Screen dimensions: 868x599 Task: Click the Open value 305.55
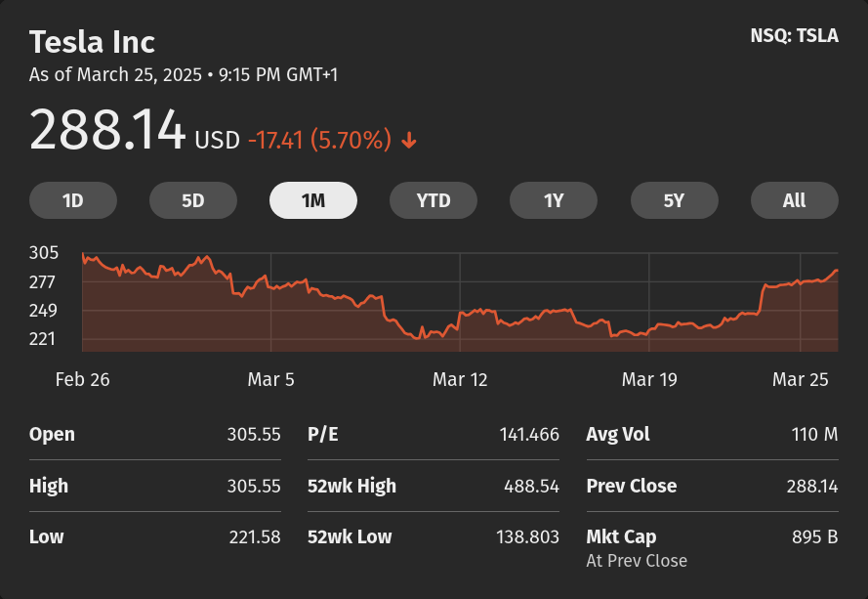pyautogui.click(x=254, y=434)
